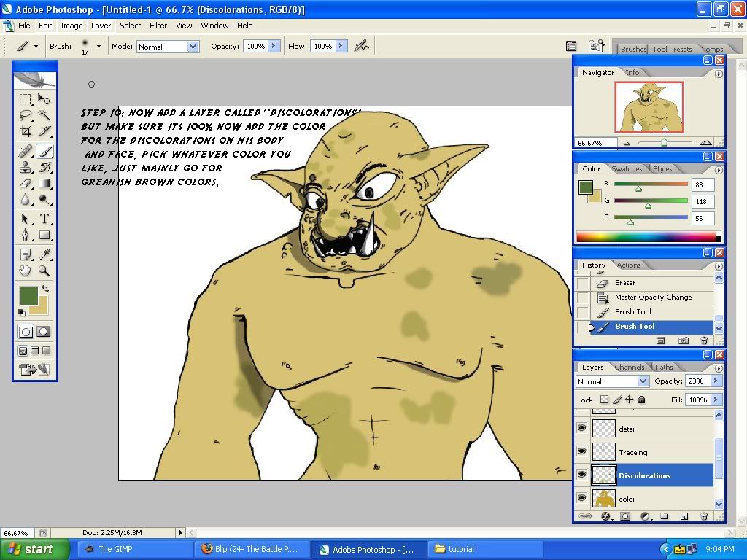This screenshot has width=747, height=560.
Task: Select the Crop tool
Action: [x=26, y=131]
